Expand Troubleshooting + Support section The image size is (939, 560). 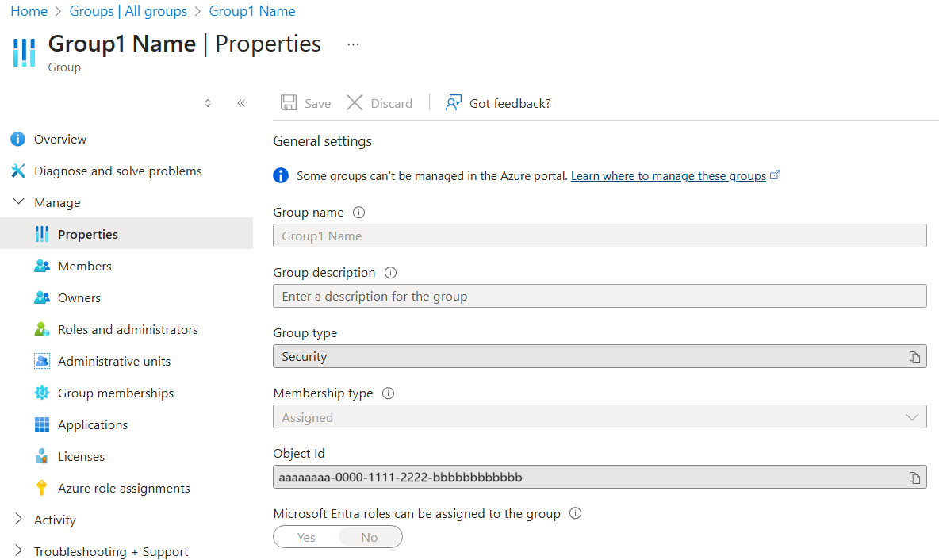click(19, 551)
